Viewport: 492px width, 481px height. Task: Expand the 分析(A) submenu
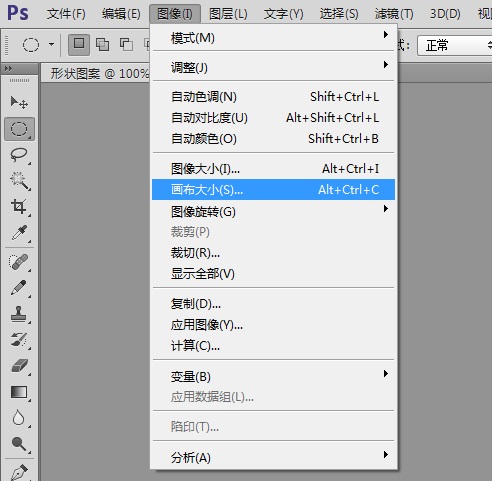pyautogui.click(x=273, y=457)
